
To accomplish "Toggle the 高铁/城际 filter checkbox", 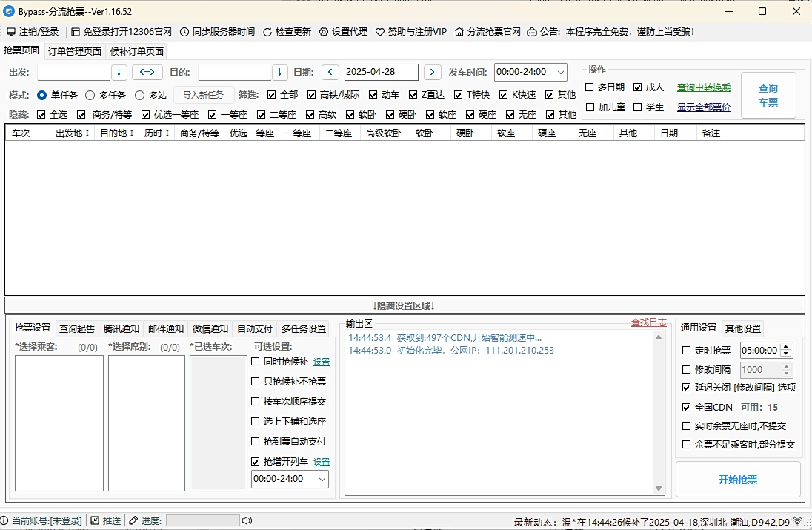I will click(x=311, y=95).
